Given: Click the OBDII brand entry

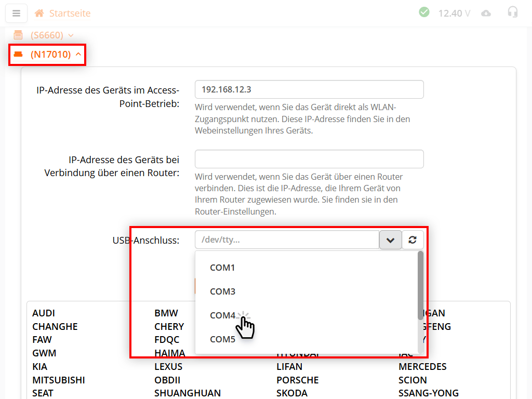Looking at the screenshot, I should point(167,380).
